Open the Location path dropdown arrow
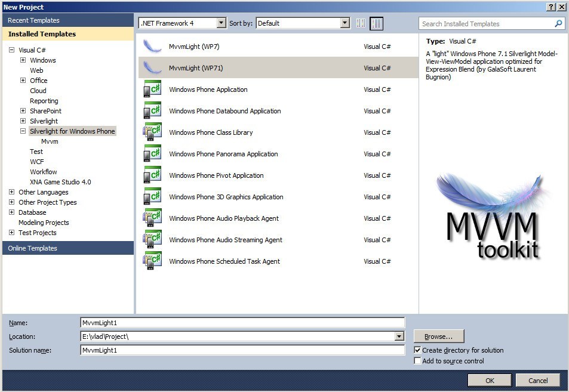The image size is (569, 392). coord(399,337)
